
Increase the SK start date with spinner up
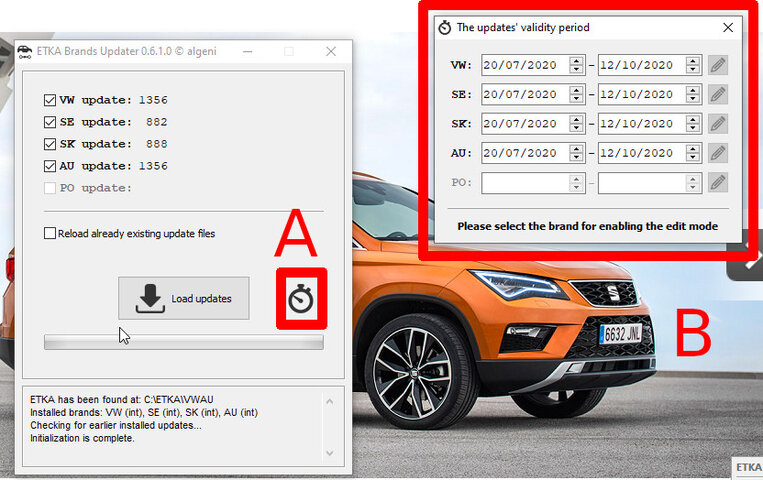coord(576,119)
